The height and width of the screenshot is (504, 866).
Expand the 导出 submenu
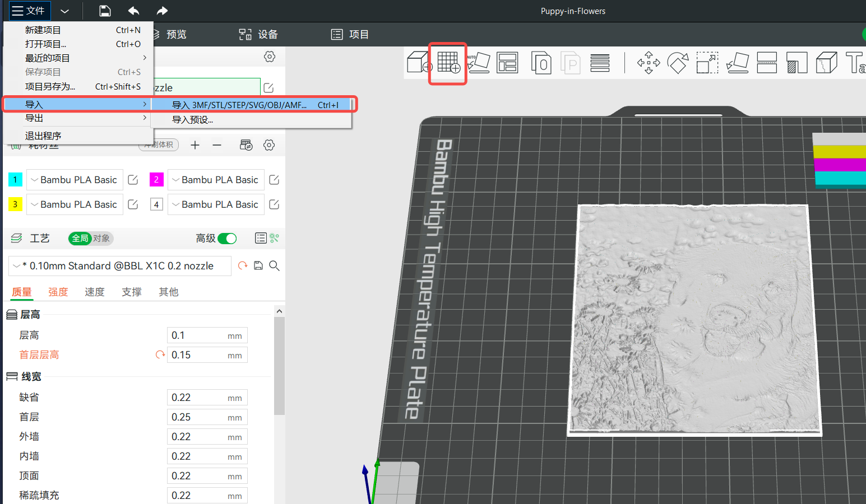pos(78,118)
